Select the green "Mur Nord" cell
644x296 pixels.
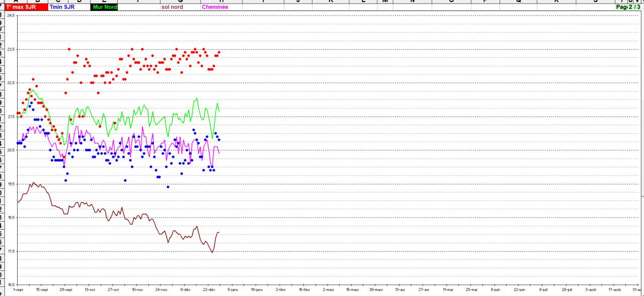pyautogui.click(x=104, y=8)
